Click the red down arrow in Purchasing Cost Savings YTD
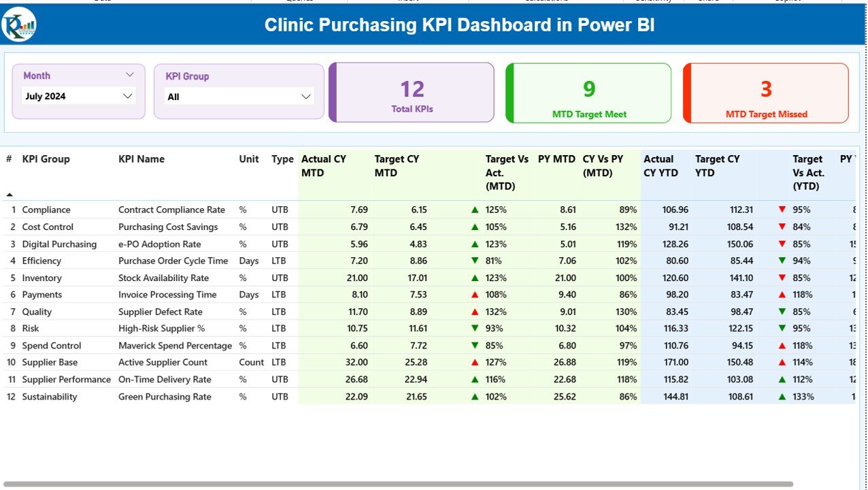Screen dimensions: 868x490 tap(782, 227)
